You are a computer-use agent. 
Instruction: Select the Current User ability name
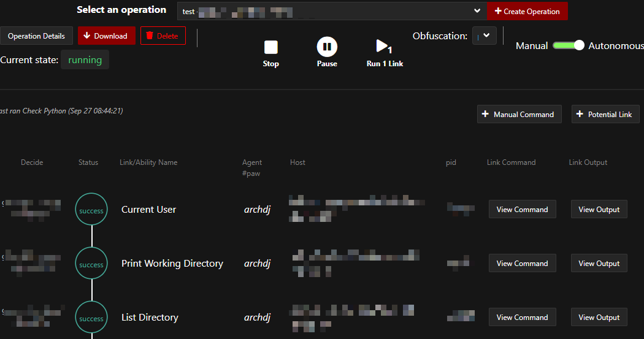148,209
